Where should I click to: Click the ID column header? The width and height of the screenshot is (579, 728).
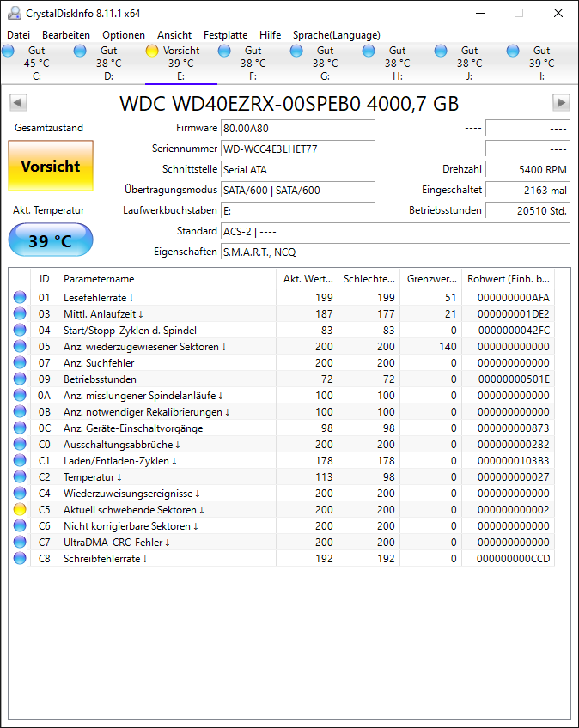pyautogui.click(x=44, y=278)
